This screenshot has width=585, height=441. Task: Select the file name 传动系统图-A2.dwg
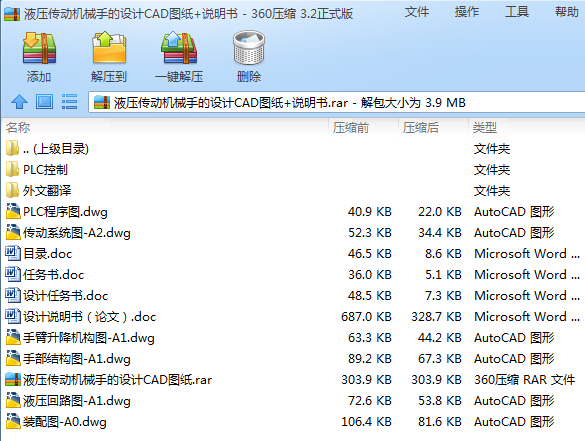click(x=77, y=233)
